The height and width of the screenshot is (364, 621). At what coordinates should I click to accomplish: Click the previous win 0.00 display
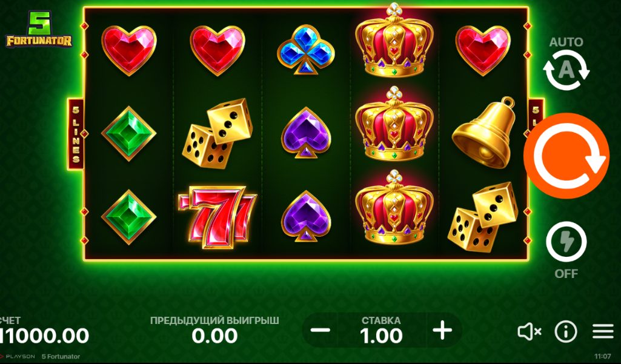[214, 336]
